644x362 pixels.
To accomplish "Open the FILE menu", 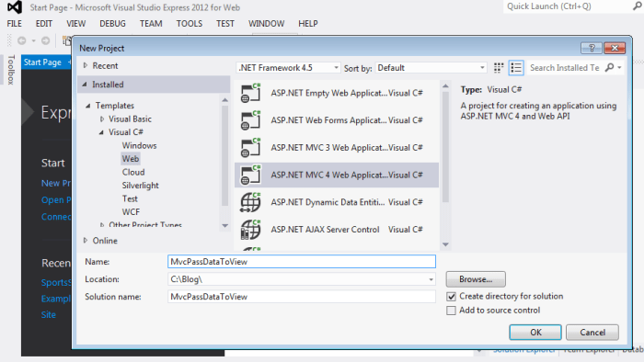I will 15,23.
